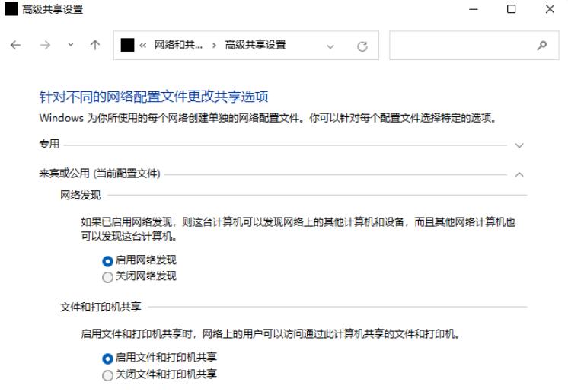568x392 pixels.
Task: Go up one level with up arrow
Action: [x=95, y=45]
